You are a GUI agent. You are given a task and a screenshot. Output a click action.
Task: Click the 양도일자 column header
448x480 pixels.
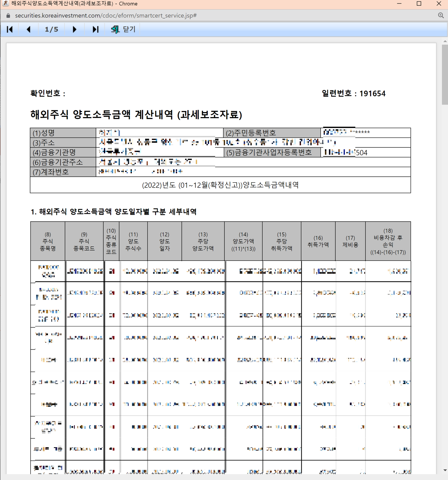(164, 241)
